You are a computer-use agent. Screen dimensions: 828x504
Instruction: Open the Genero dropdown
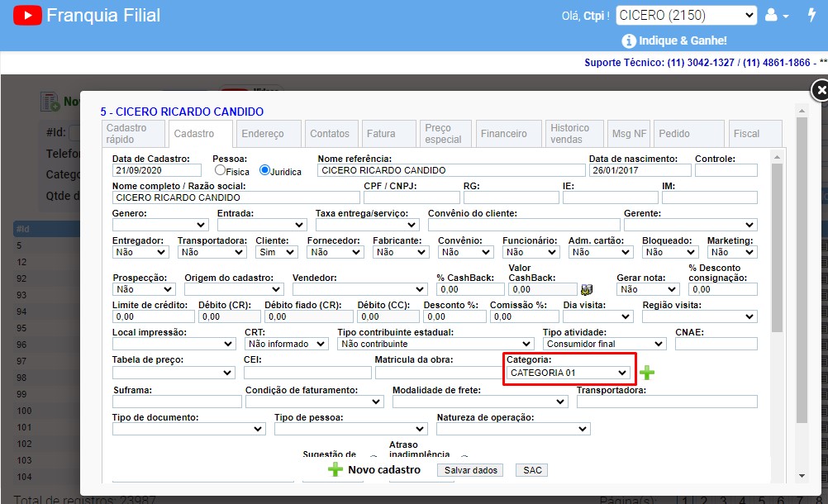(160, 225)
